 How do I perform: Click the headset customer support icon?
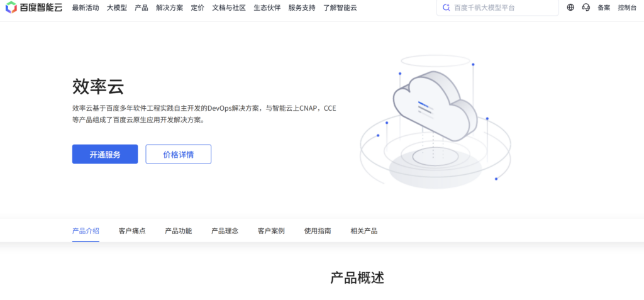586,8
